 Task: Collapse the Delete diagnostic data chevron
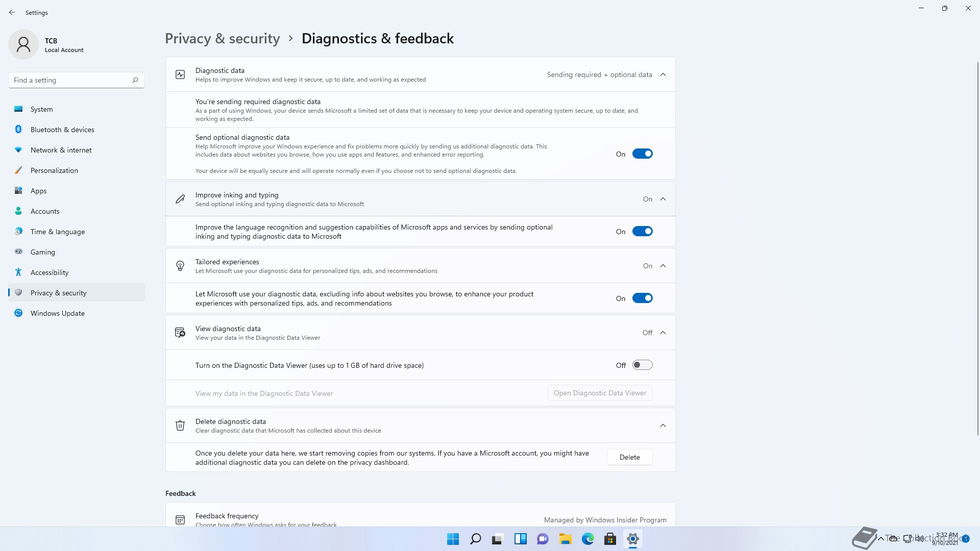pos(663,425)
